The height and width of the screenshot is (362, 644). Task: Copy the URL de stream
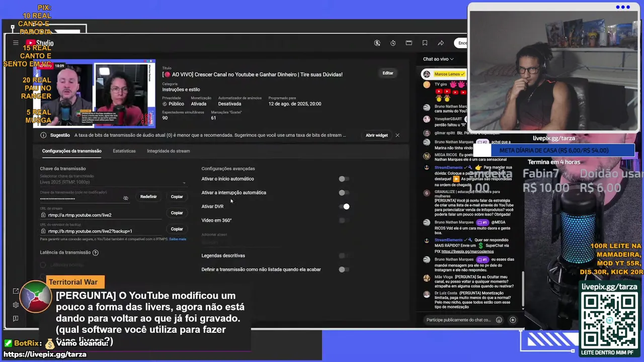tap(177, 213)
